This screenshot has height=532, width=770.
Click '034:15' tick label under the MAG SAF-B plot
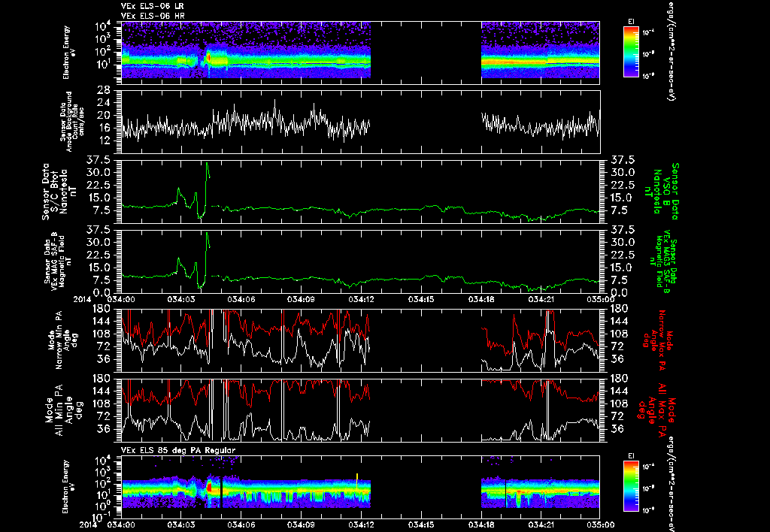click(421, 299)
